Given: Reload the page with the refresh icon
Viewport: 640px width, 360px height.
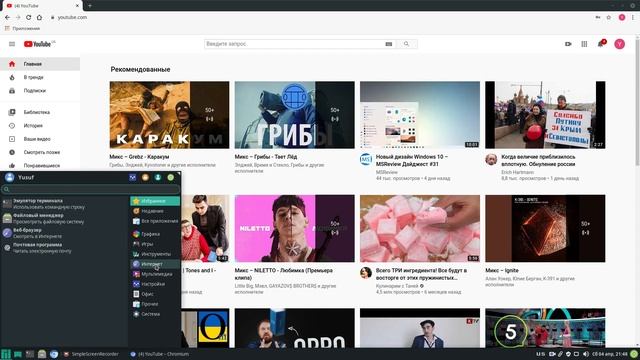Looking at the screenshot, I should coord(29,17).
